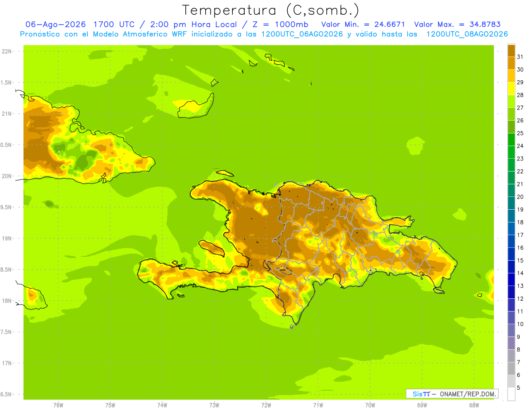Click the title "Temperatura (C,somb.)"

270,10
